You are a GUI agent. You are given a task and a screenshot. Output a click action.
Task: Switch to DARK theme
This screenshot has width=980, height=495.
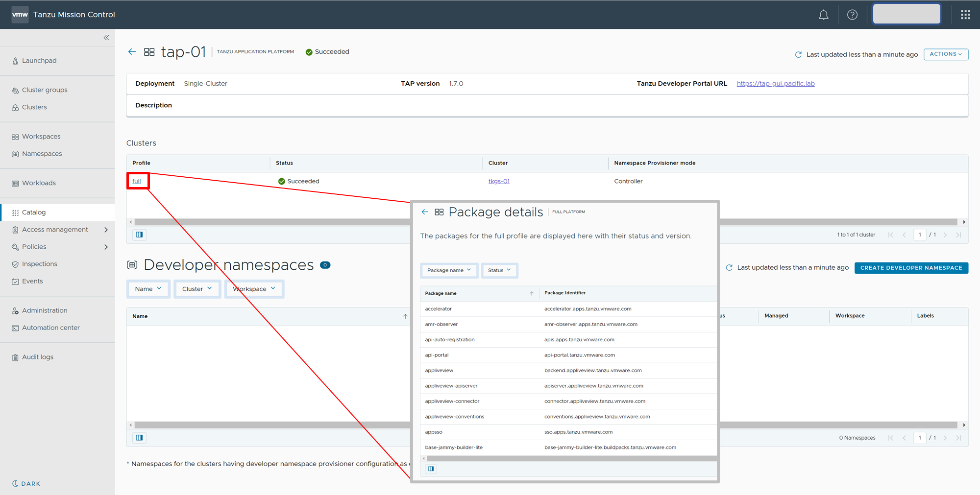point(26,484)
